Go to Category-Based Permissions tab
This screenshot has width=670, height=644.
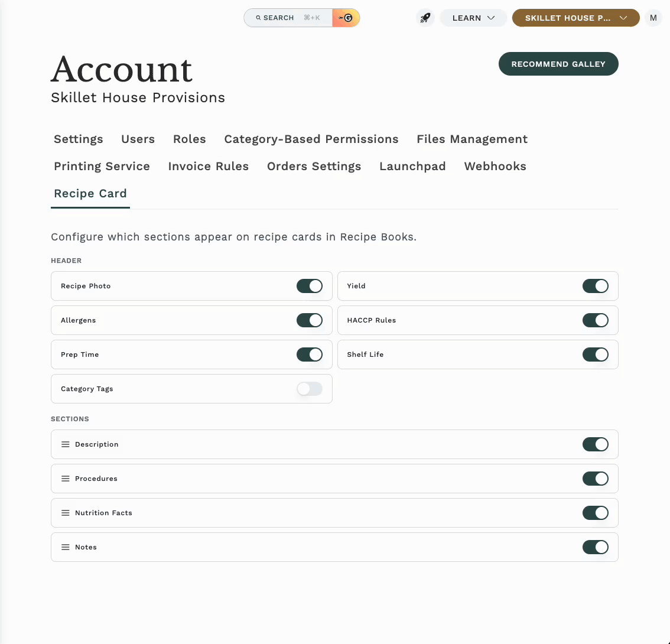click(311, 139)
